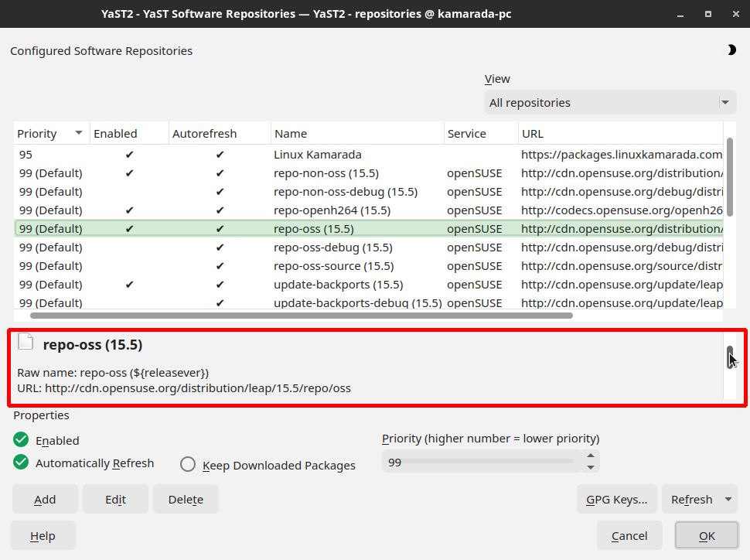Click the Autorefresh checkmark for repo-oss-debug

(220, 248)
